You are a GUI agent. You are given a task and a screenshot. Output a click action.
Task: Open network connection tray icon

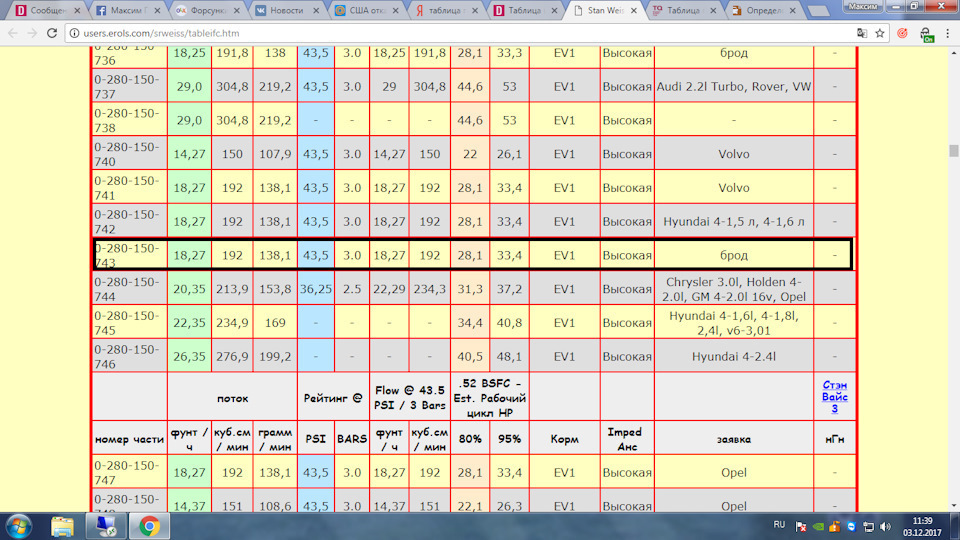(868, 527)
